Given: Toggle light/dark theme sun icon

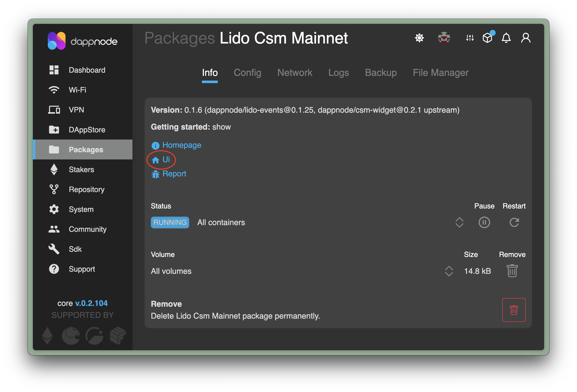Looking at the screenshot, I should pyautogui.click(x=419, y=38).
